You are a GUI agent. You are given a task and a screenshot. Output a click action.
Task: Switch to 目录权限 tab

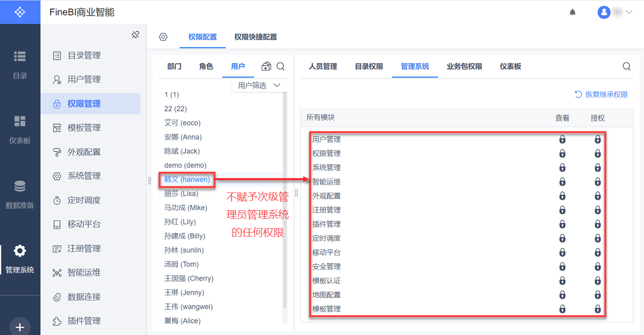[x=369, y=66]
